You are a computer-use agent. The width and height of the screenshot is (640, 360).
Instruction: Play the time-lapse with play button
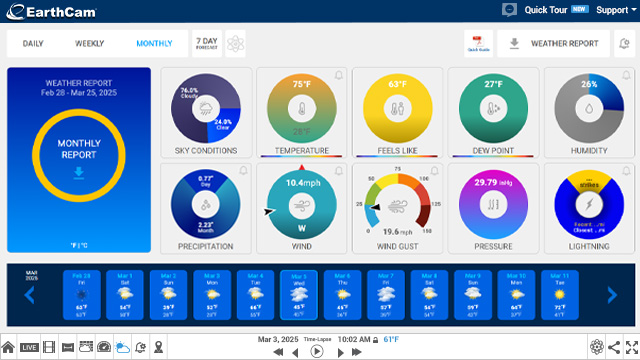(x=317, y=351)
